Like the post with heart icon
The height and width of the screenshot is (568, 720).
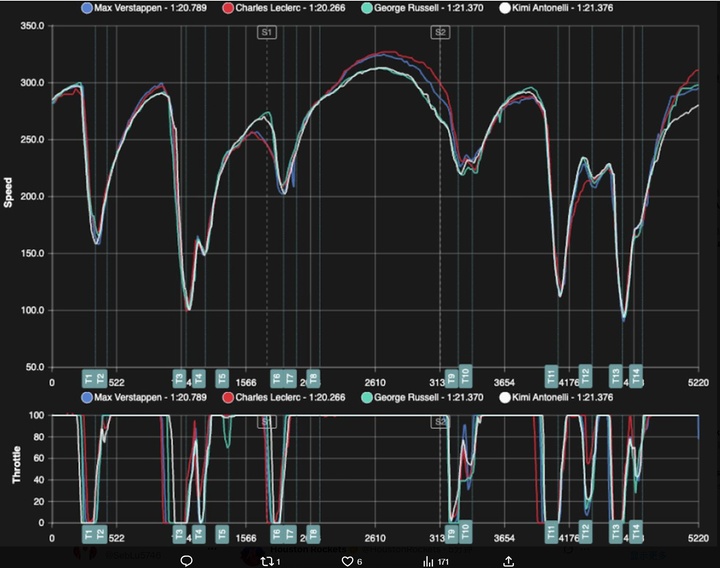(348, 560)
